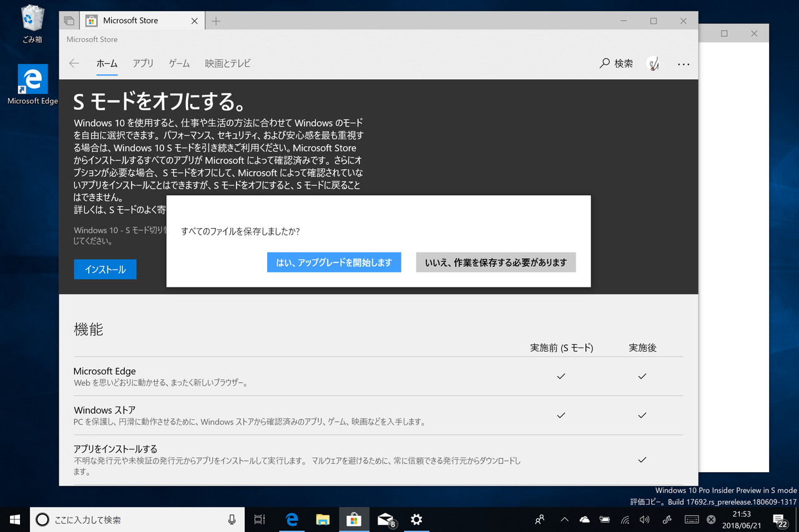Click はい、アップグレードを開始します in the dialog

[334, 262]
